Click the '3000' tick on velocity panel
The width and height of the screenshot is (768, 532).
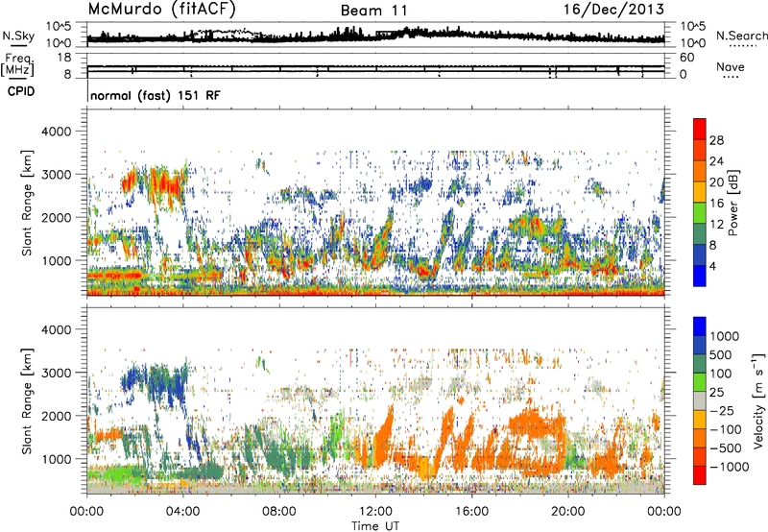point(57,373)
